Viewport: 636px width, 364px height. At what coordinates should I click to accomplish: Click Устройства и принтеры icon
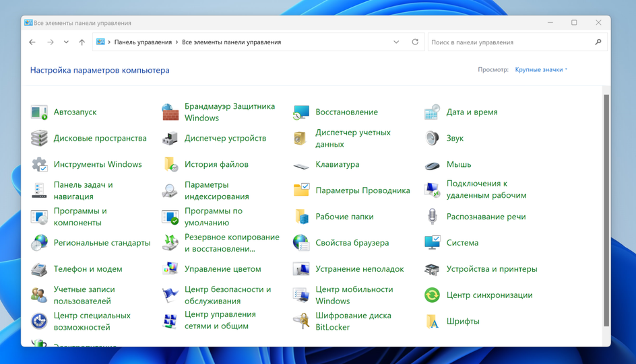[x=432, y=269]
